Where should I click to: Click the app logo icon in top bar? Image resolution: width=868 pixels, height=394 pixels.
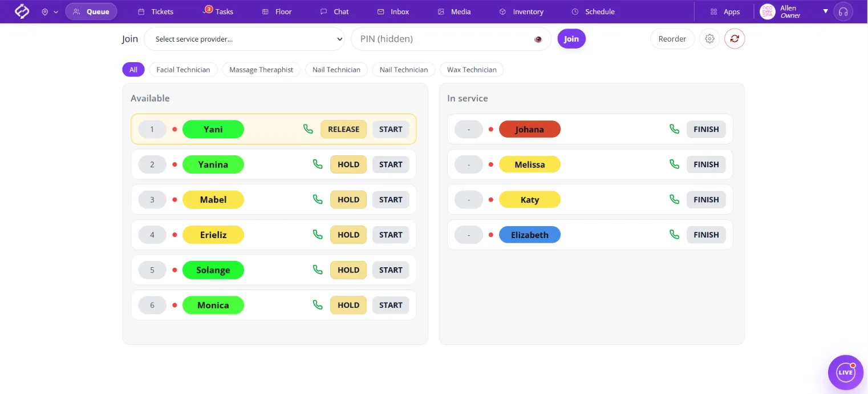pos(22,11)
